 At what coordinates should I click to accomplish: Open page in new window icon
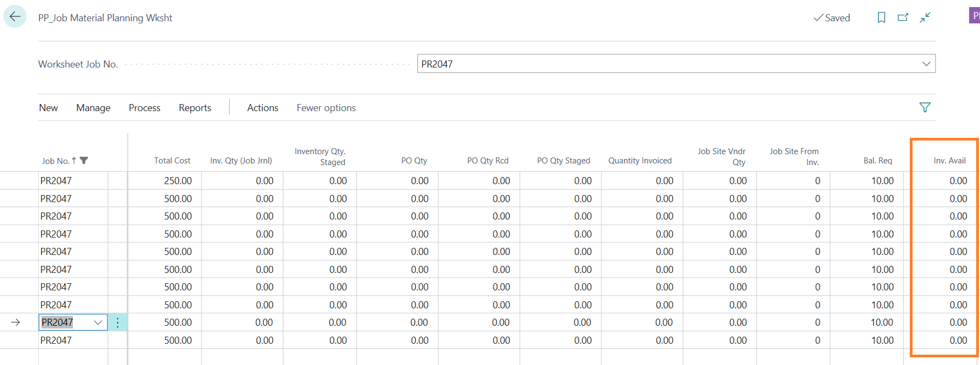point(903,17)
